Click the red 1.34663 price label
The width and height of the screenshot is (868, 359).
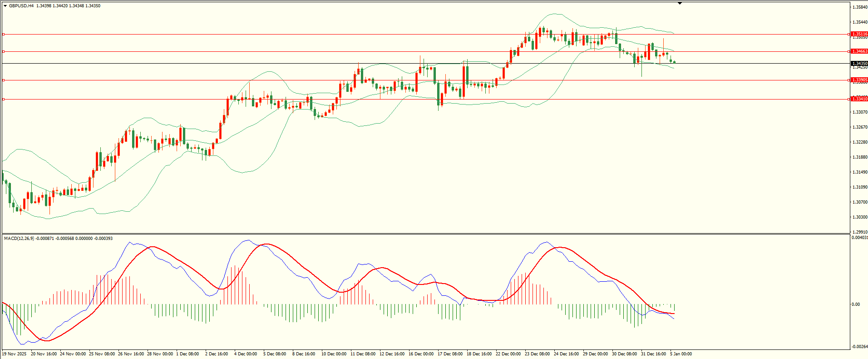pos(859,51)
